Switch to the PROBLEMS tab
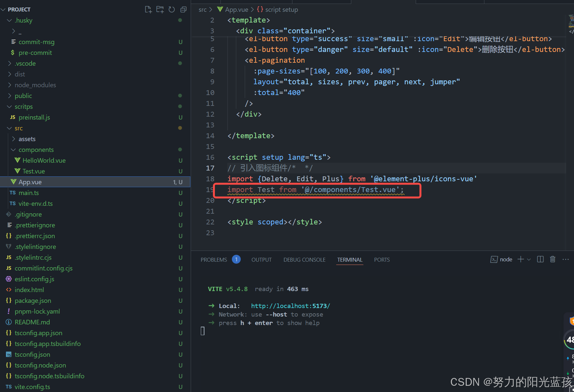Image resolution: width=574 pixels, height=392 pixels. 214,260
